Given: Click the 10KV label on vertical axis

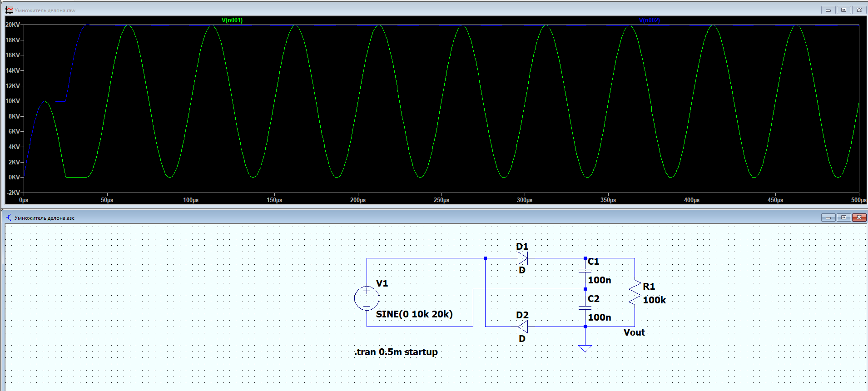Looking at the screenshot, I should (x=13, y=101).
